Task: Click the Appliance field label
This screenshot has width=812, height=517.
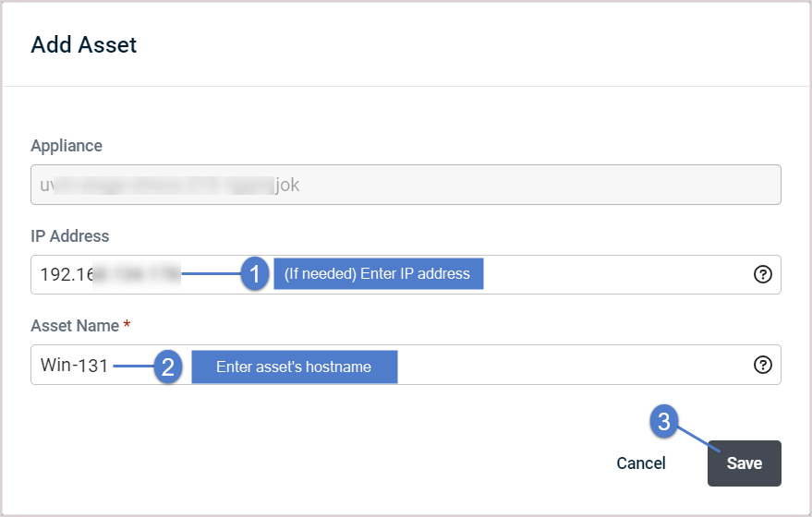Action: [x=67, y=146]
